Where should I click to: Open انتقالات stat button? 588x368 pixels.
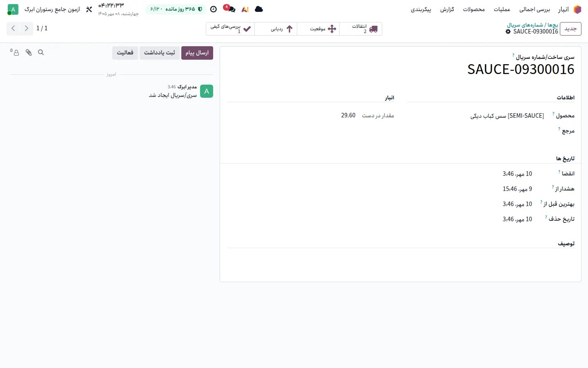tap(361, 29)
